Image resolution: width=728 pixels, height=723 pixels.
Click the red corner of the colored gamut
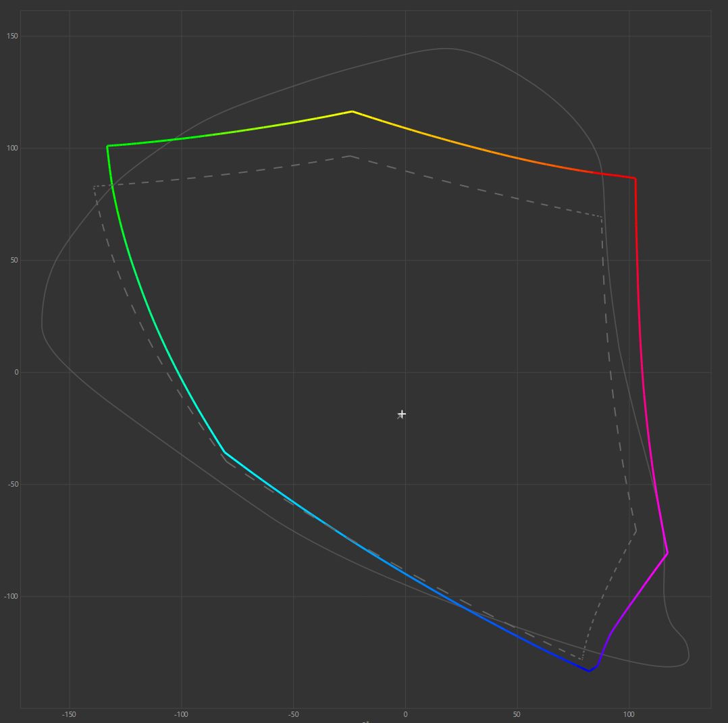pyautogui.click(x=635, y=178)
